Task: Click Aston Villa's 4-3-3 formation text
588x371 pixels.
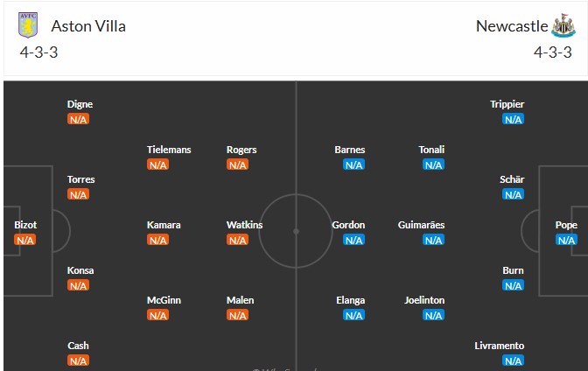Action: 38,52
